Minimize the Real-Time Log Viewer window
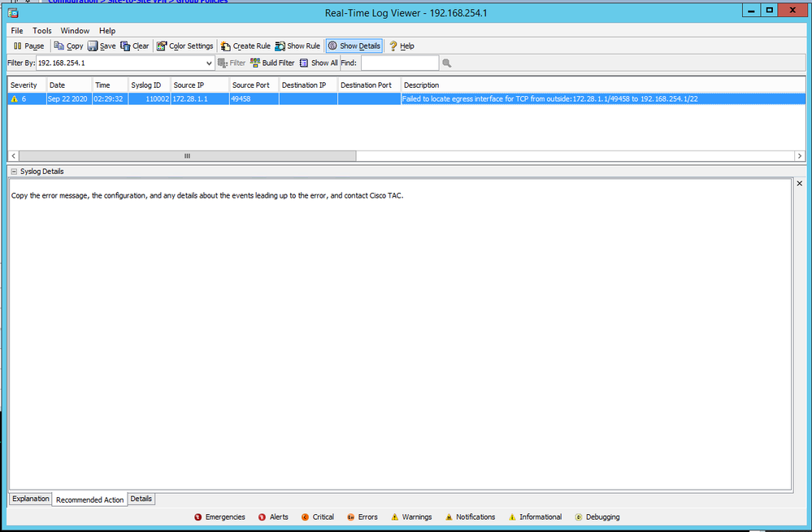Screen dimensions: 812x532 (751, 11)
